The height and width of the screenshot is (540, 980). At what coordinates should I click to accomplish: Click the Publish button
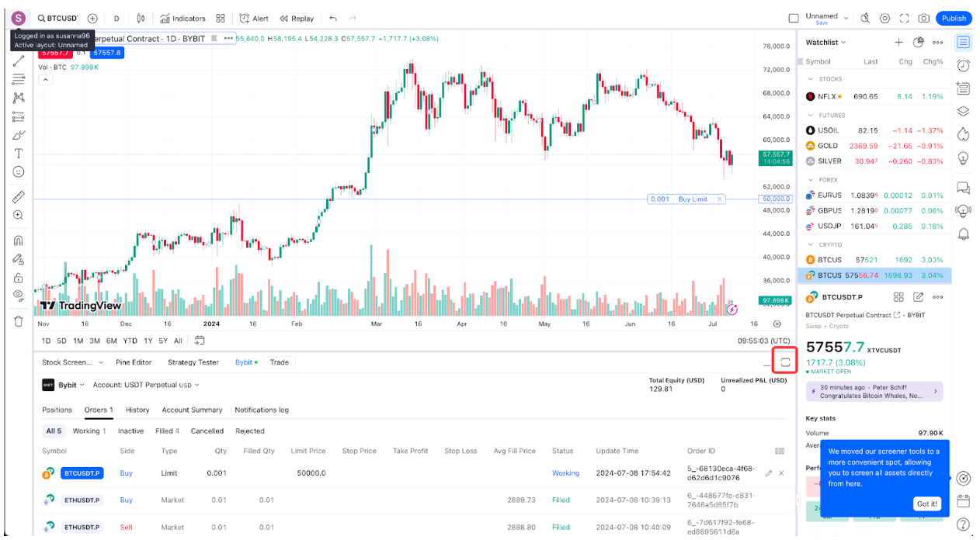pyautogui.click(x=954, y=19)
